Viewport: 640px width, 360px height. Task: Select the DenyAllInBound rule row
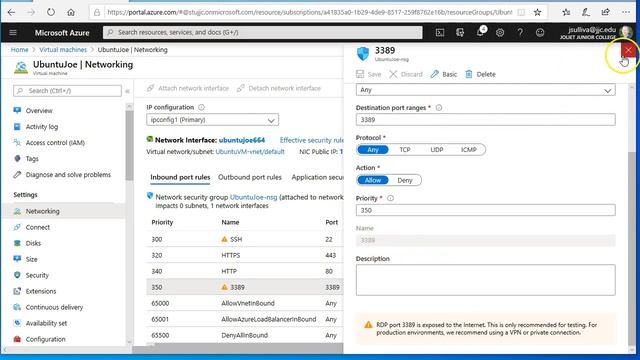(x=245, y=335)
